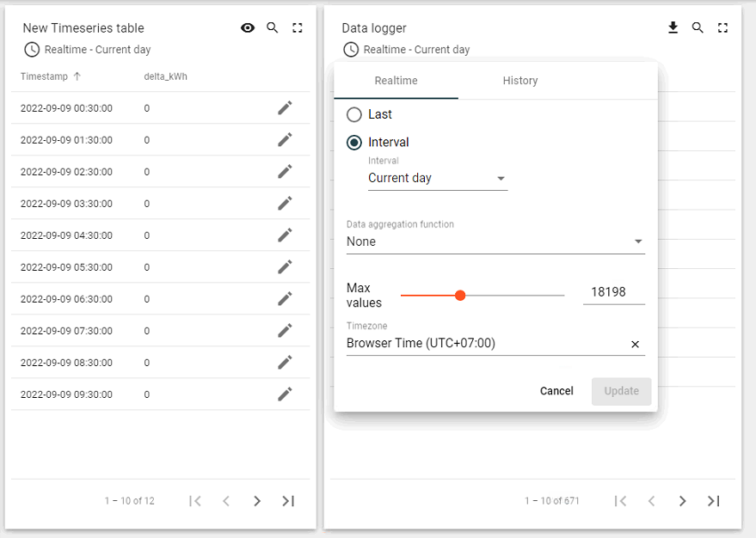Click the Max values number field
The width and height of the screenshot is (756, 538).
coord(614,292)
